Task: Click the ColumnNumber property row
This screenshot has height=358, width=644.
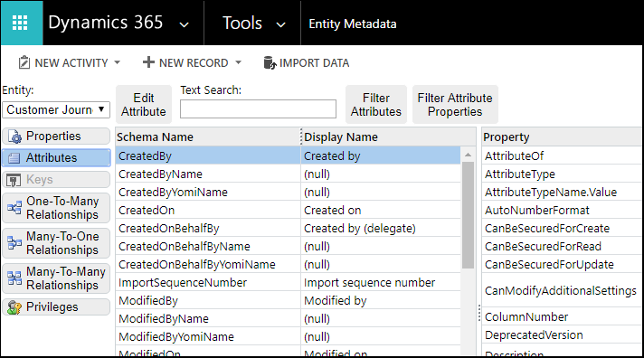Action: point(562,317)
